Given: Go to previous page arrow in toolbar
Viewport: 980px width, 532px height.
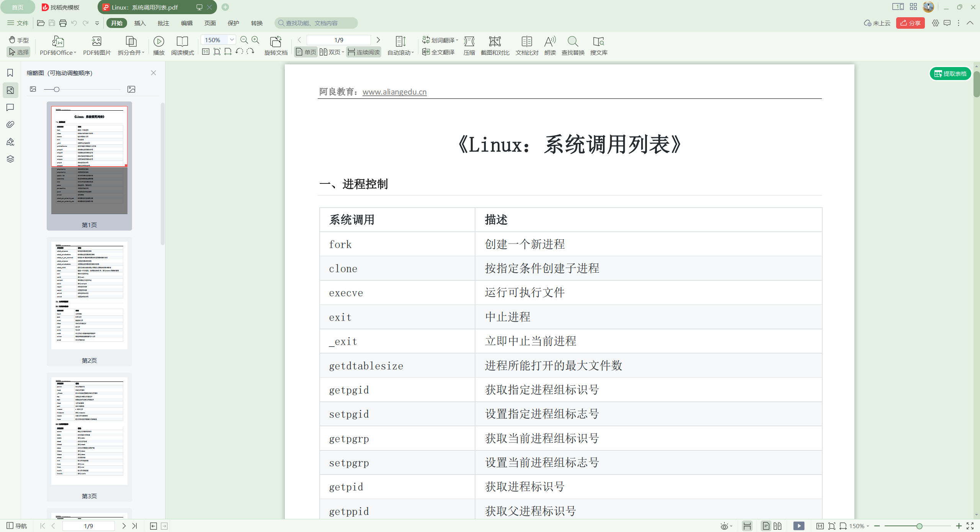Looking at the screenshot, I should tap(299, 40).
